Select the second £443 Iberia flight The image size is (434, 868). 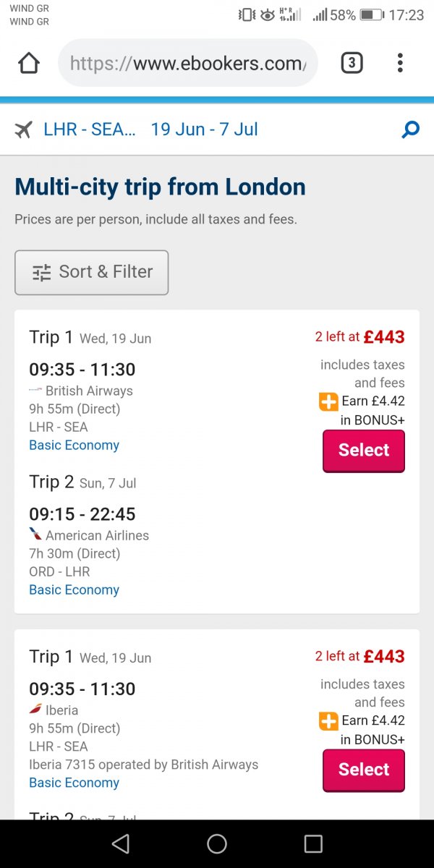tap(363, 770)
